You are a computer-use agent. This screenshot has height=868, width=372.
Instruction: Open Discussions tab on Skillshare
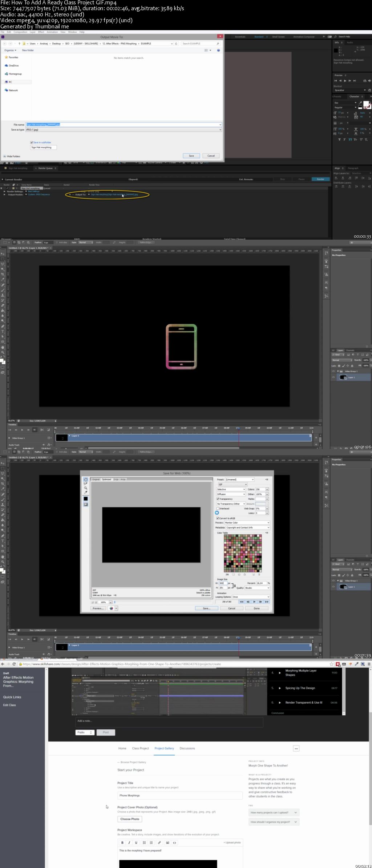pos(187,748)
